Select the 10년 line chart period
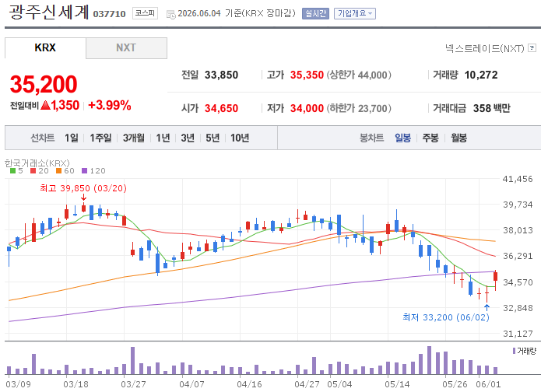The height and width of the screenshot is (392, 541). click(x=240, y=138)
